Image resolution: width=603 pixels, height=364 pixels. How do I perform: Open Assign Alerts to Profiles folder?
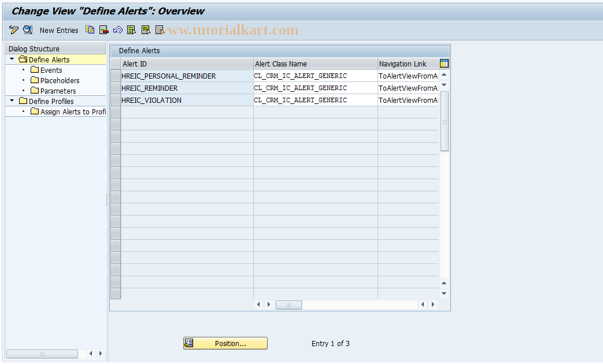click(x=73, y=112)
